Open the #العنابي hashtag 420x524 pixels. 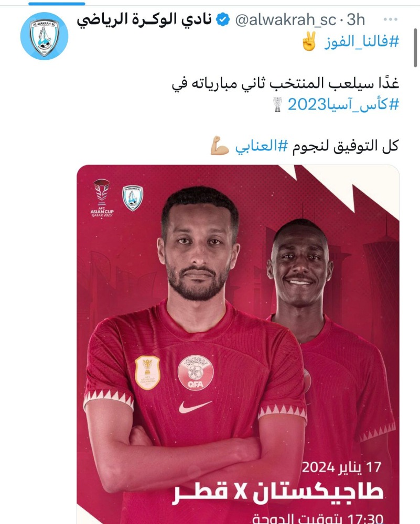coord(262,146)
